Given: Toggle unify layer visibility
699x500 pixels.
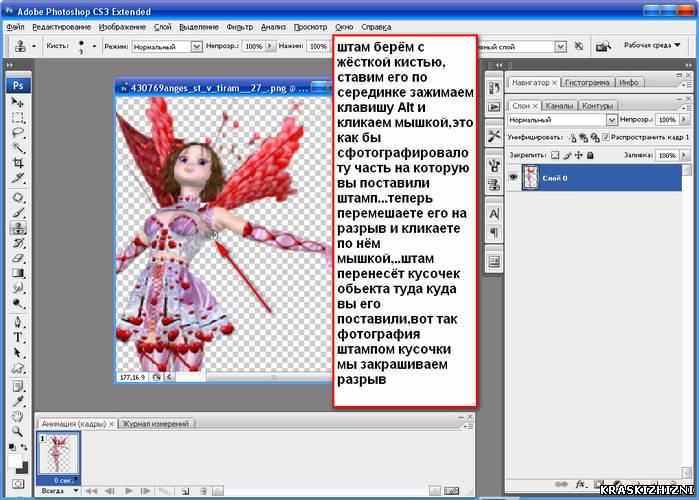Looking at the screenshot, I should [x=584, y=138].
